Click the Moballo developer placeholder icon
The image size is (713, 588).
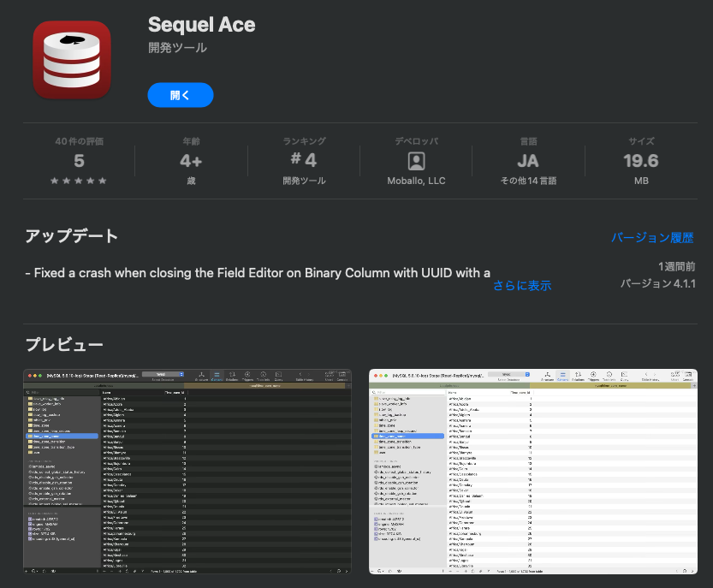416,161
